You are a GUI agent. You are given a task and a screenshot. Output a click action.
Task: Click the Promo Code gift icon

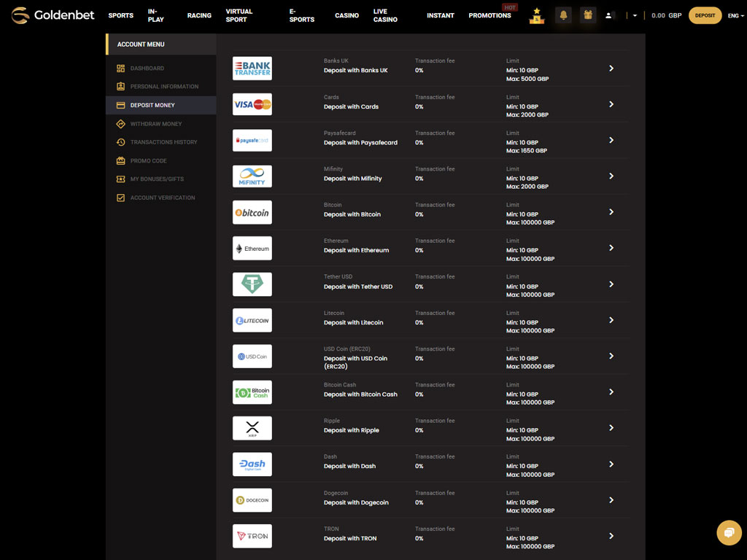(120, 160)
